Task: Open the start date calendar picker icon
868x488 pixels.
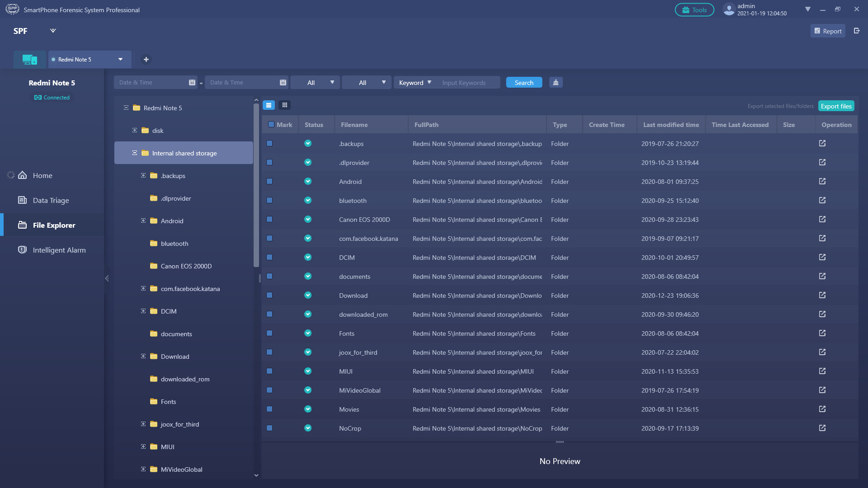Action: tap(192, 82)
